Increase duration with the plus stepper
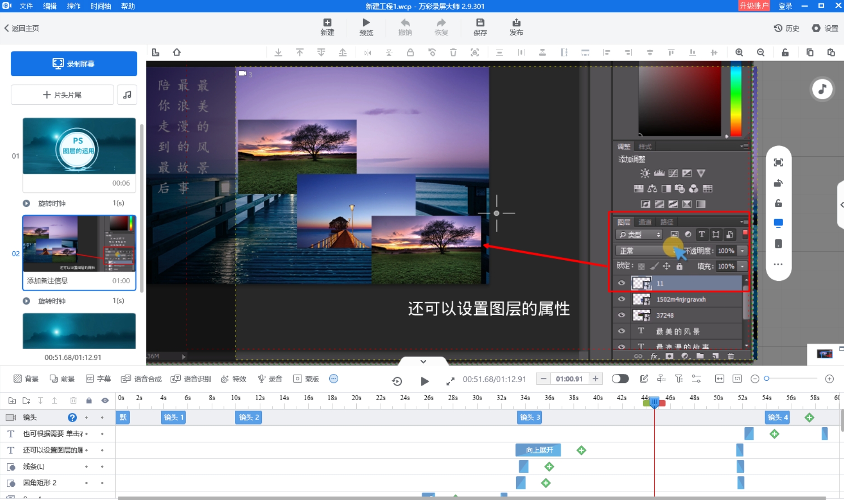Image resolution: width=844 pixels, height=504 pixels. [596, 379]
